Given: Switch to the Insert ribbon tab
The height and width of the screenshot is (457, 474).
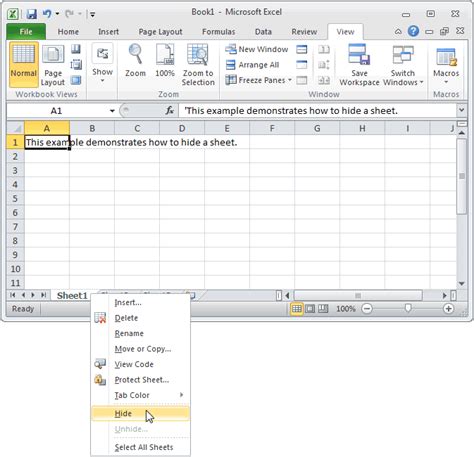Looking at the screenshot, I should click(x=108, y=32).
